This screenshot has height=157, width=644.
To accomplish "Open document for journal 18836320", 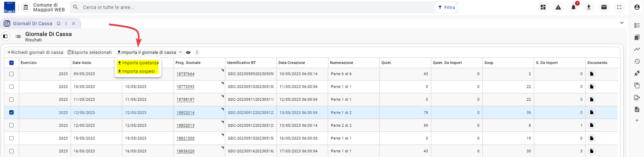I will (x=591, y=151).
